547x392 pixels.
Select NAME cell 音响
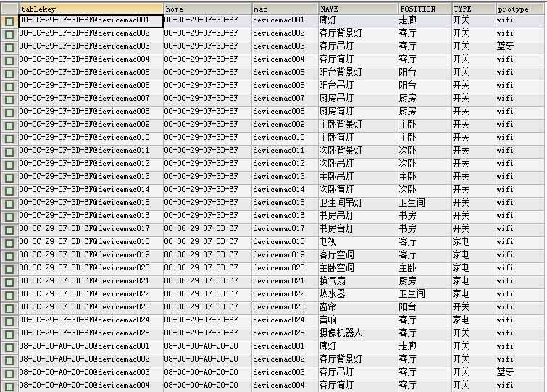(358, 320)
